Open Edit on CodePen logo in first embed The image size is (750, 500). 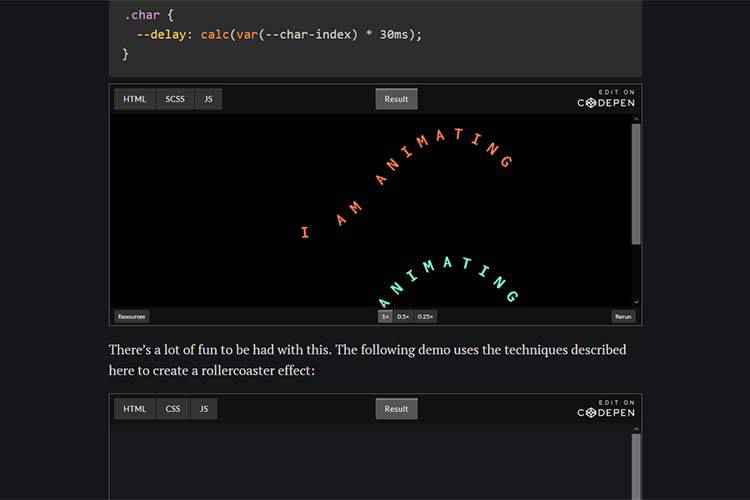pyautogui.click(x=606, y=98)
